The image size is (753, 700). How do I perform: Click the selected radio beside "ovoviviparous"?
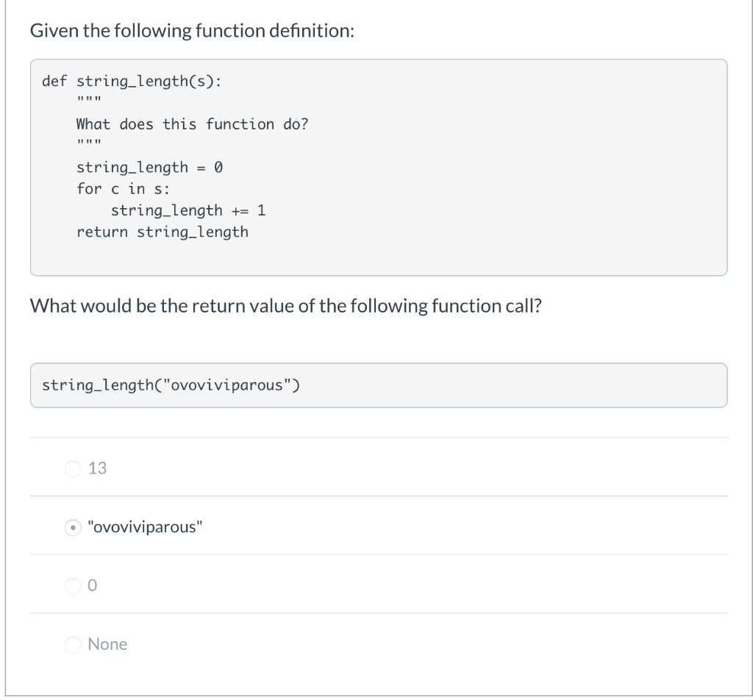74,527
